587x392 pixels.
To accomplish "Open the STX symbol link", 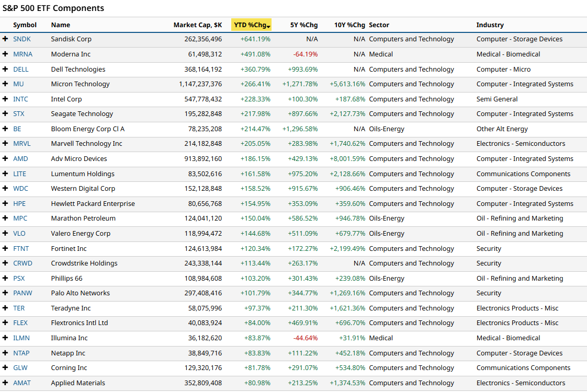I will [19, 114].
